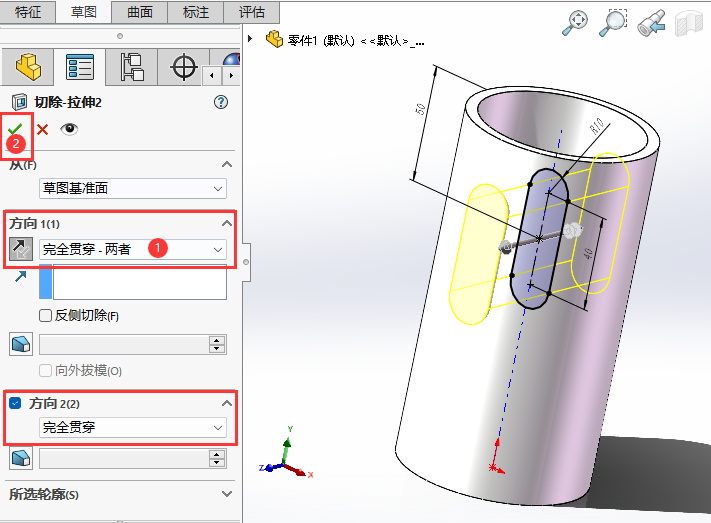Open help for 切除-拉伸2

coord(221,102)
